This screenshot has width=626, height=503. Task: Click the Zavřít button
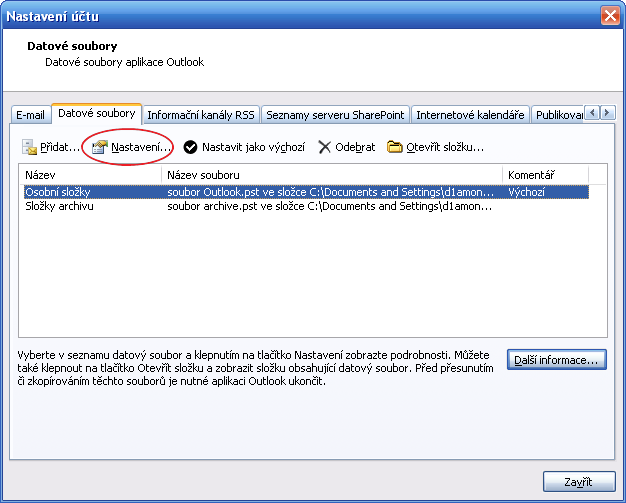(579, 482)
